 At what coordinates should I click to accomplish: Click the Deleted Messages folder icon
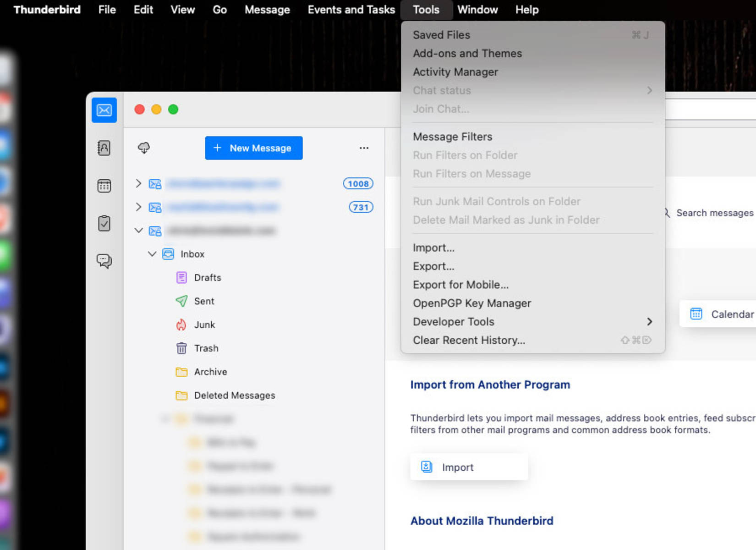181,395
